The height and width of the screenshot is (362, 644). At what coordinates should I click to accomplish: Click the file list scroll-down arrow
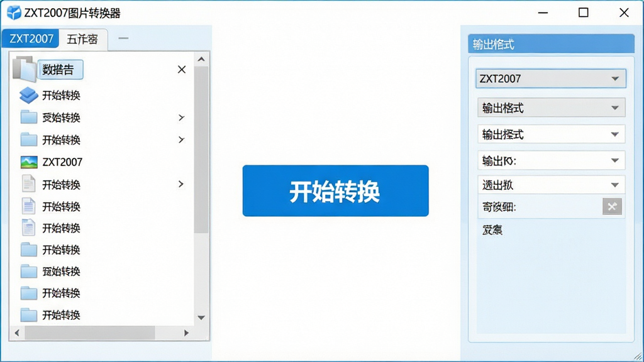coord(201,317)
